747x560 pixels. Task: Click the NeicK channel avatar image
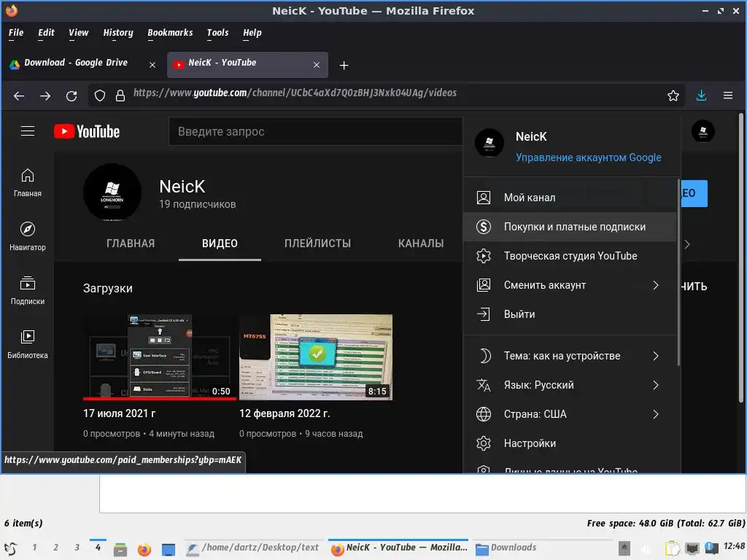point(112,192)
